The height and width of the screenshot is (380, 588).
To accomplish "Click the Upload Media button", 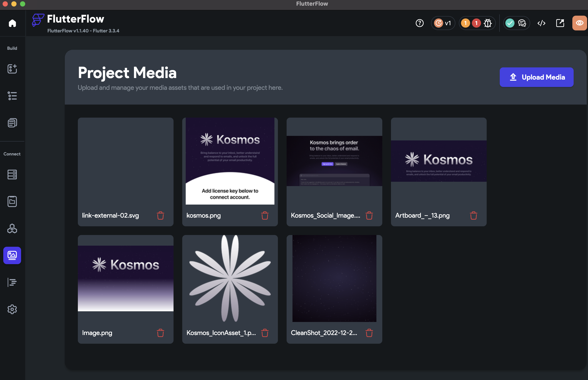I will pos(536,77).
